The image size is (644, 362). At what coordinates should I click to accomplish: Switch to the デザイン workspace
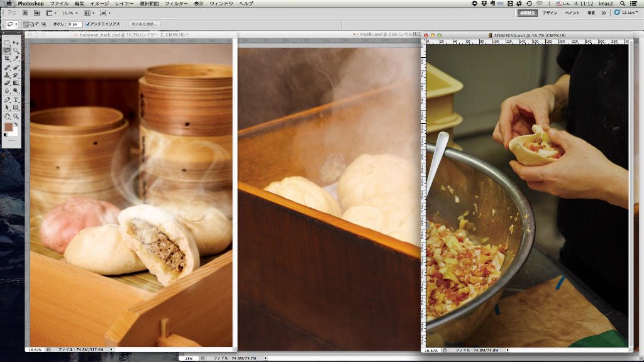click(550, 13)
